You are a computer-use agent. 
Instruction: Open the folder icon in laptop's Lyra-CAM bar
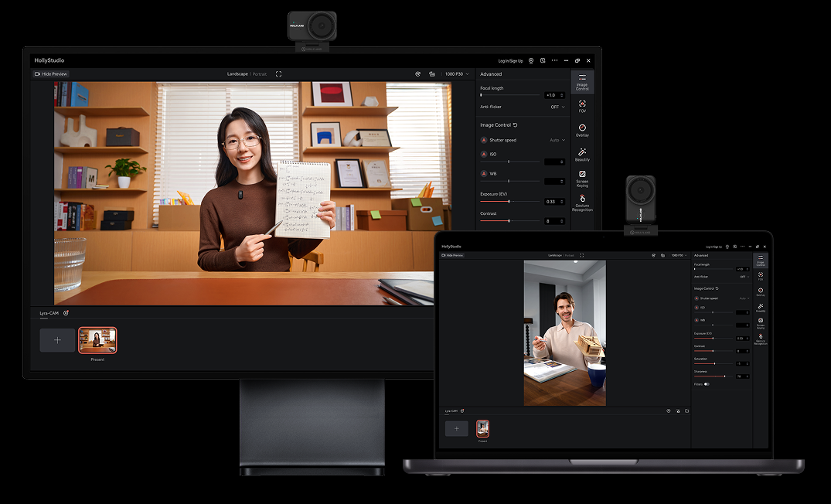[x=686, y=411]
